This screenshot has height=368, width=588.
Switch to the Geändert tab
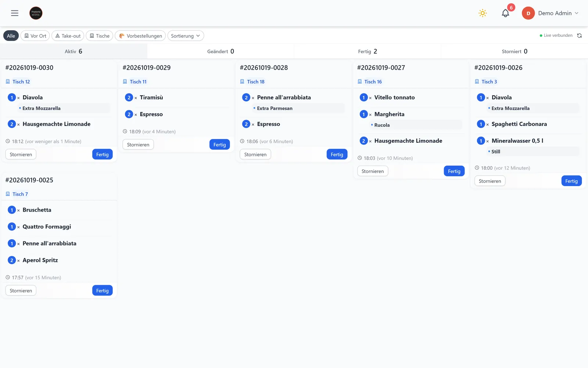(x=220, y=51)
